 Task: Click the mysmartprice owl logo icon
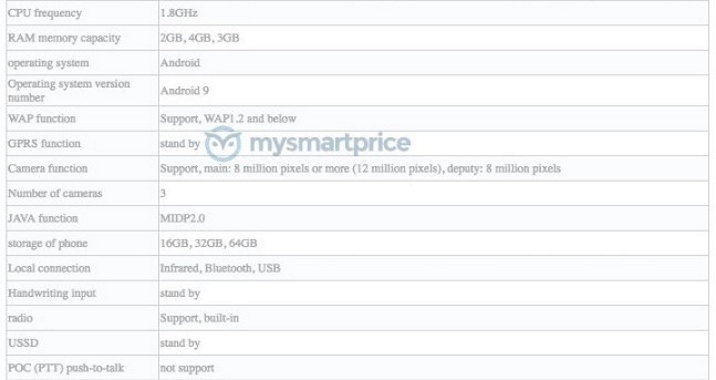[x=223, y=143]
